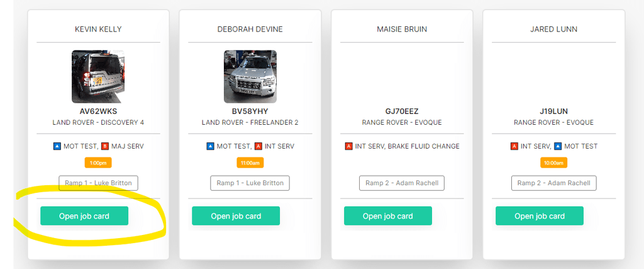This screenshot has width=644, height=269.
Task: Click the 10:00am time badge
Action: (553, 163)
